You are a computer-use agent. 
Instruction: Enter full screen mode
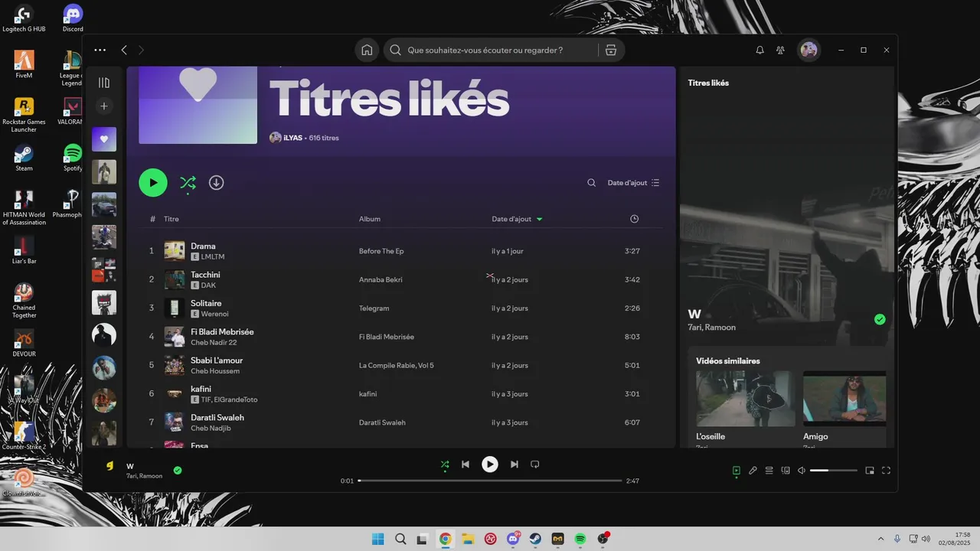pos(887,471)
